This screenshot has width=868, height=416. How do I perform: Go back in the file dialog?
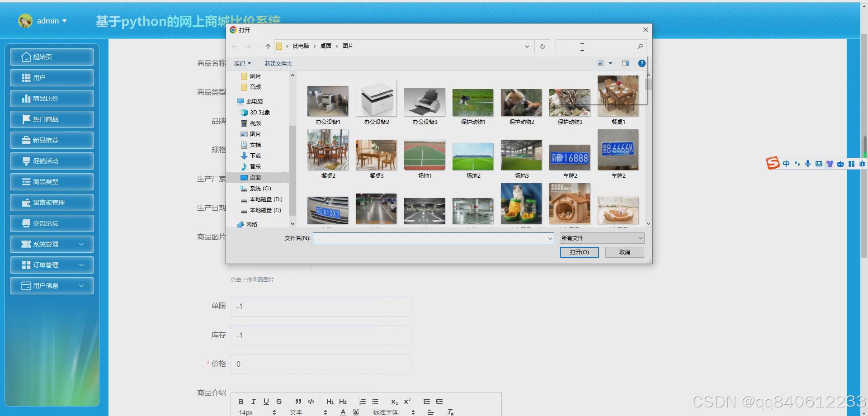pyautogui.click(x=235, y=46)
